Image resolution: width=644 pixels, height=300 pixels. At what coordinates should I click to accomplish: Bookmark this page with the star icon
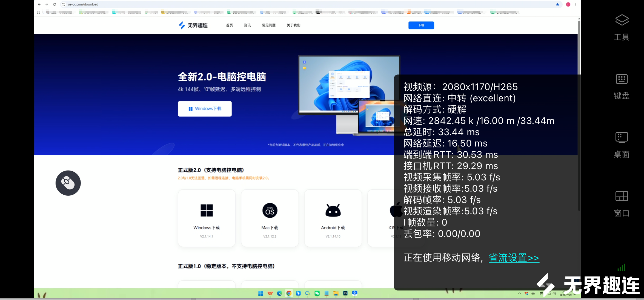(557, 4)
